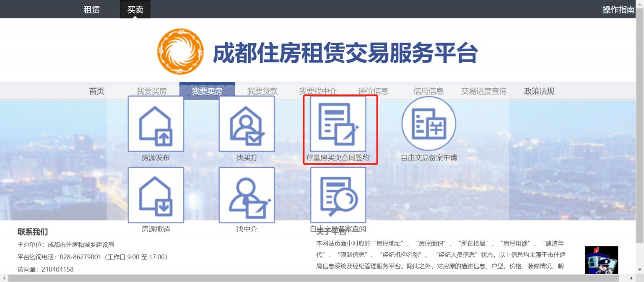Click the scroll left arrow

click(4, 278)
